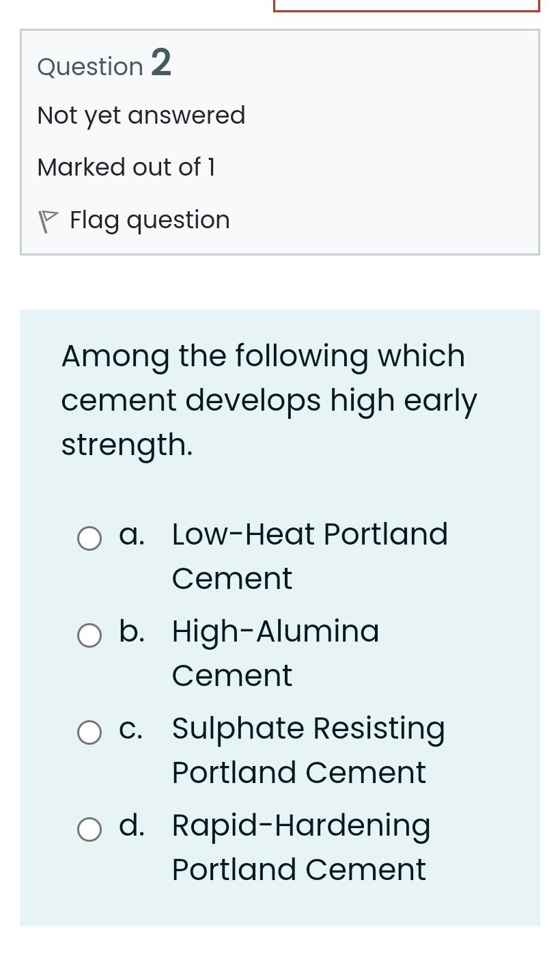The width and height of the screenshot is (560, 973).
Task: Click the Flag question link text
Action: click(x=150, y=220)
